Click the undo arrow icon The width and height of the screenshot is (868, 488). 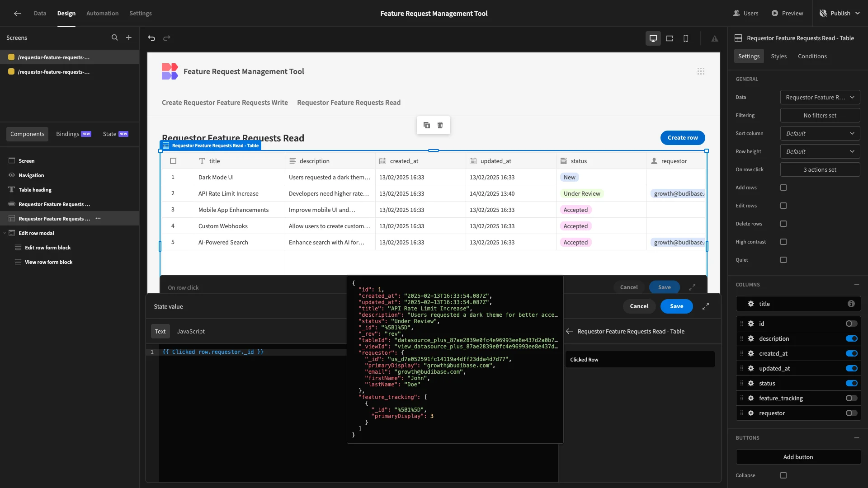click(151, 38)
